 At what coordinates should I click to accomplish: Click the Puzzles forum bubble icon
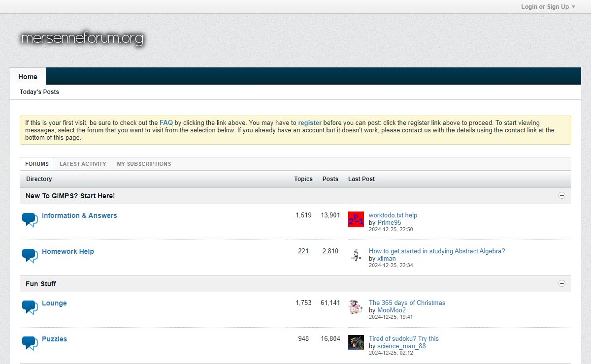tap(30, 343)
